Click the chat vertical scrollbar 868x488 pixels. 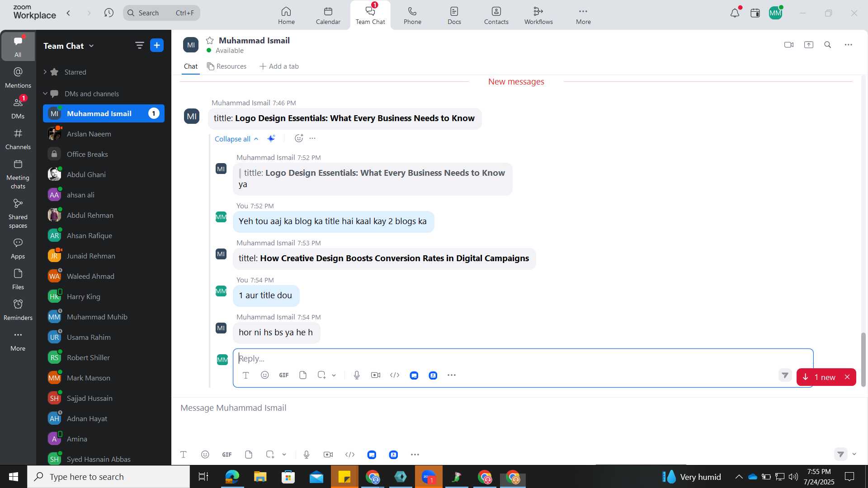(x=863, y=360)
